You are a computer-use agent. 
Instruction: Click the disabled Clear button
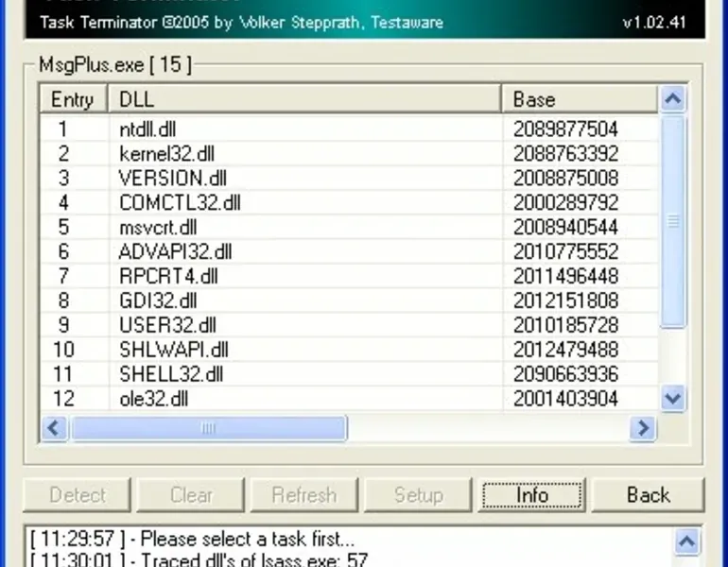tap(191, 495)
